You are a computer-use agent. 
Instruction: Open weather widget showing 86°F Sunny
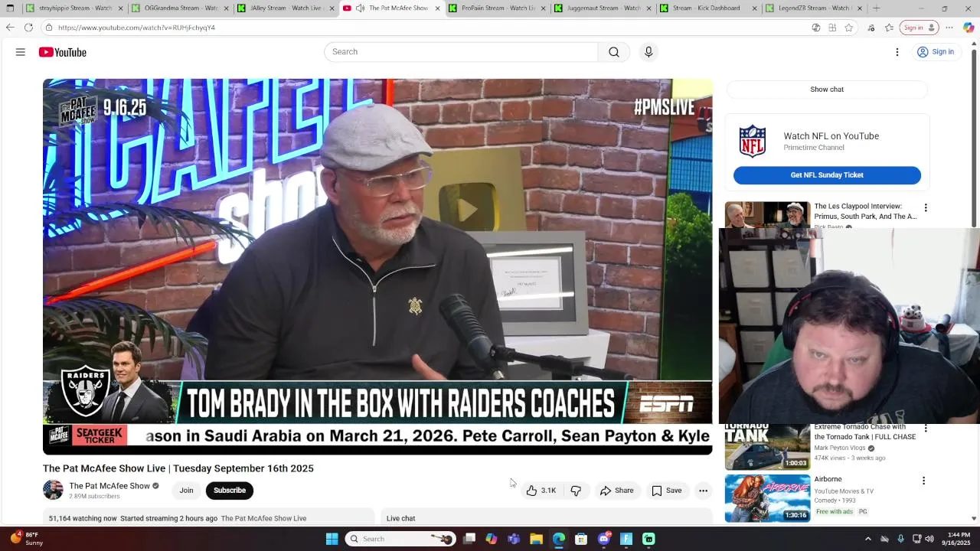27,539
